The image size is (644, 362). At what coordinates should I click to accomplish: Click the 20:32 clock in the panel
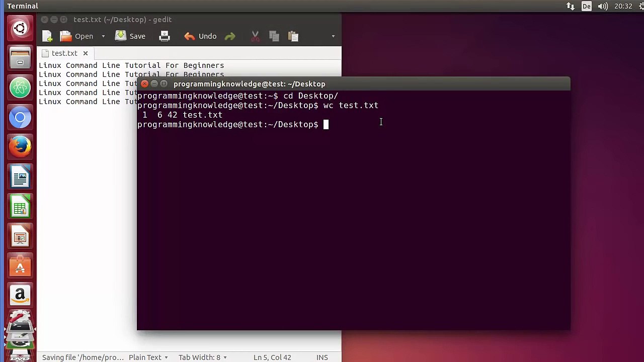pos(623,6)
